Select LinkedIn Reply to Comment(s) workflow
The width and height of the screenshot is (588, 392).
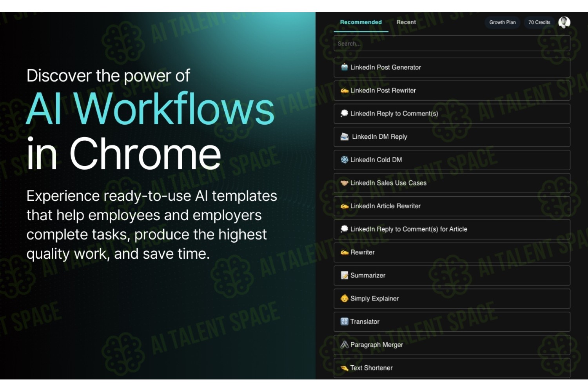[x=452, y=114]
